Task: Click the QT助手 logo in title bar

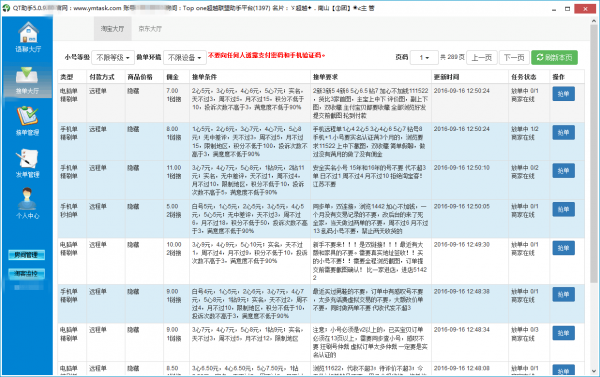Action: pyautogui.click(x=6, y=8)
